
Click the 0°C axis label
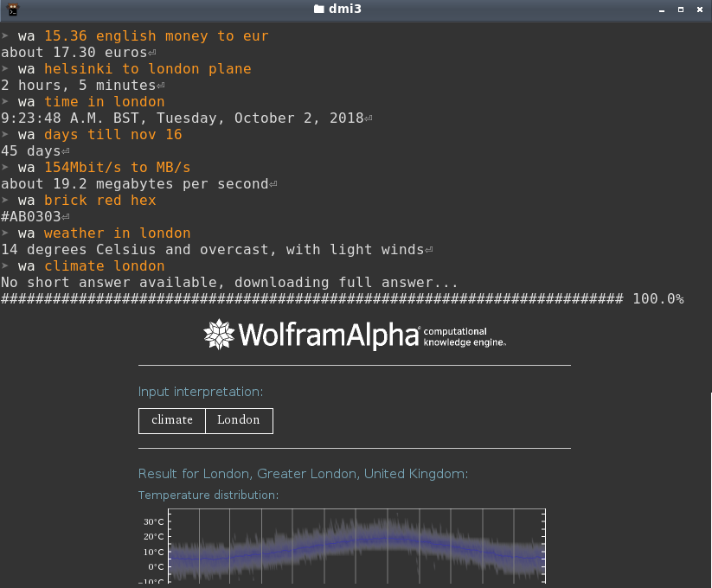(x=156, y=566)
